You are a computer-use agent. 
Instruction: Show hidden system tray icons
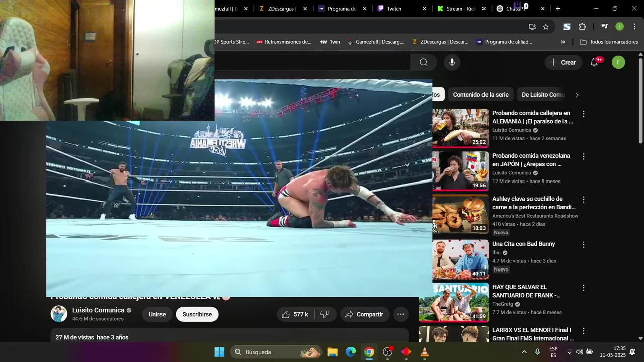[524, 352]
